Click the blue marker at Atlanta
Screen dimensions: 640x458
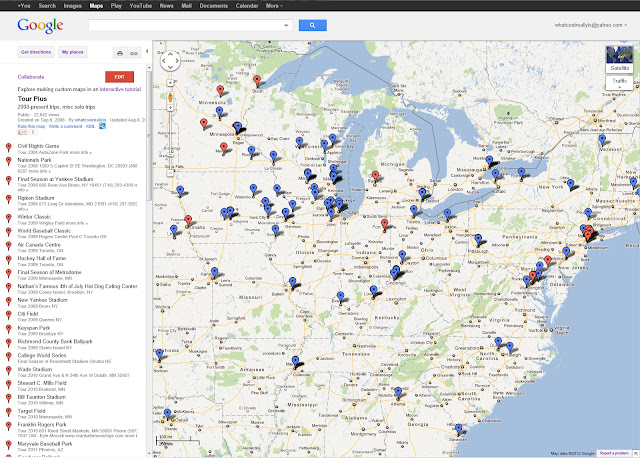tap(398, 393)
